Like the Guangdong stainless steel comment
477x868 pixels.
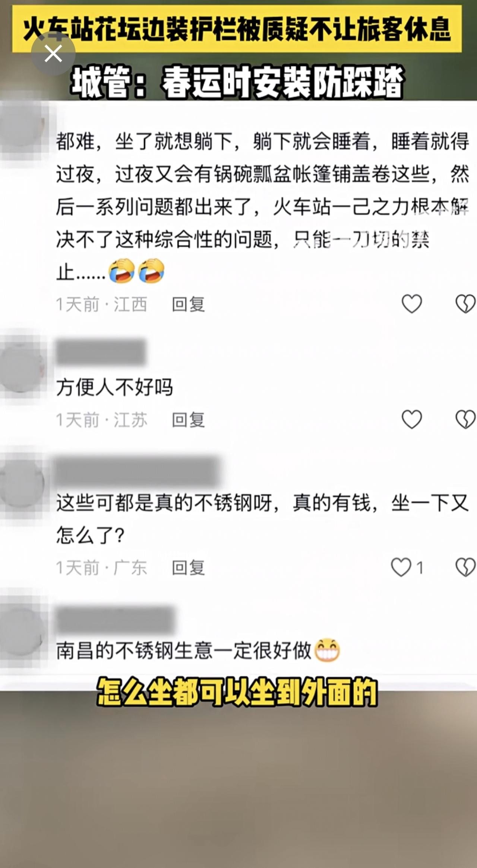[401, 567]
